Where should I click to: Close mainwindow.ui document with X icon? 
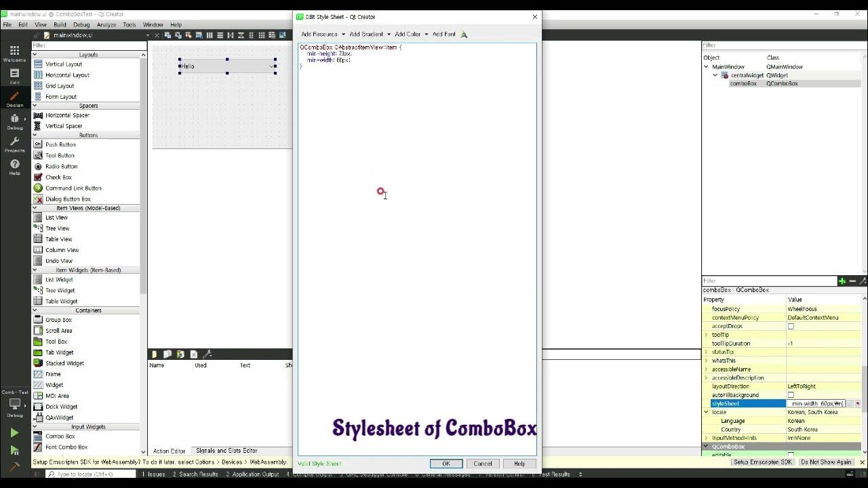[x=157, y=35]
